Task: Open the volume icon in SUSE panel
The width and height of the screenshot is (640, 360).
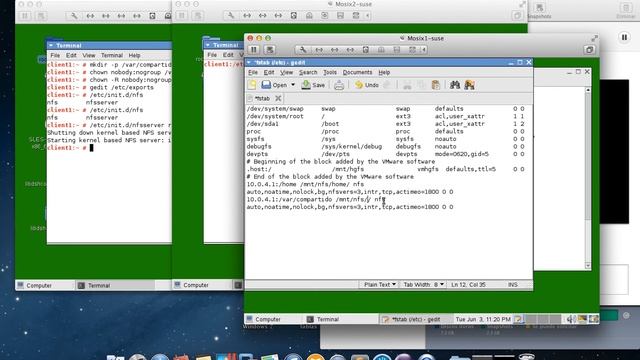Action: pos(571,319)
